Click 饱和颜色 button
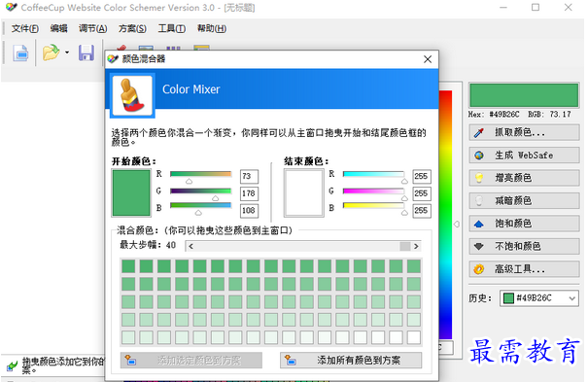Viewport: 588px width, 382px height. pos(524,224)
